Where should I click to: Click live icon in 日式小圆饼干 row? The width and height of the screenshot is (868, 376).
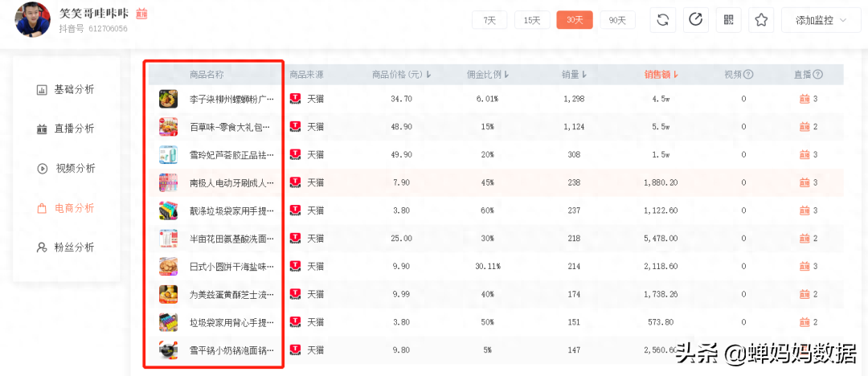click(x=805, y=267)
